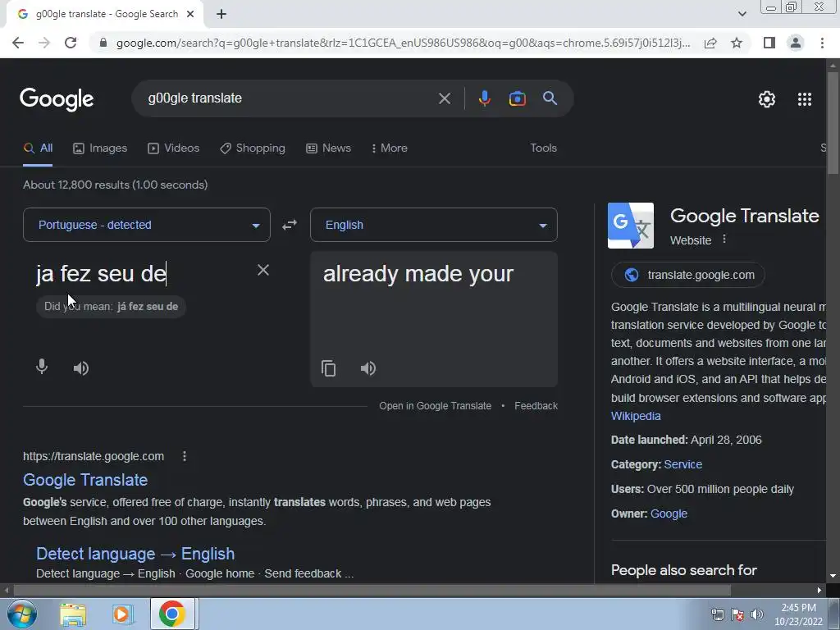Open Google quick settings gear
Image resolution: width=840 pixels, height=630 pixels.
(767, 99)
